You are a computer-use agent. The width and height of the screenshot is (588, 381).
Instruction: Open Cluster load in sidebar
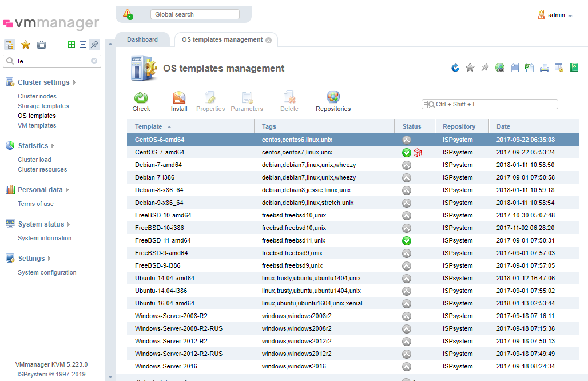[34, 160]
